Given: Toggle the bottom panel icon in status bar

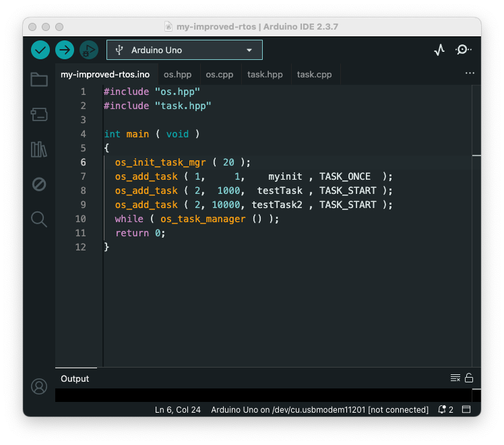Looking at the screenshot, I should (466, 409).
